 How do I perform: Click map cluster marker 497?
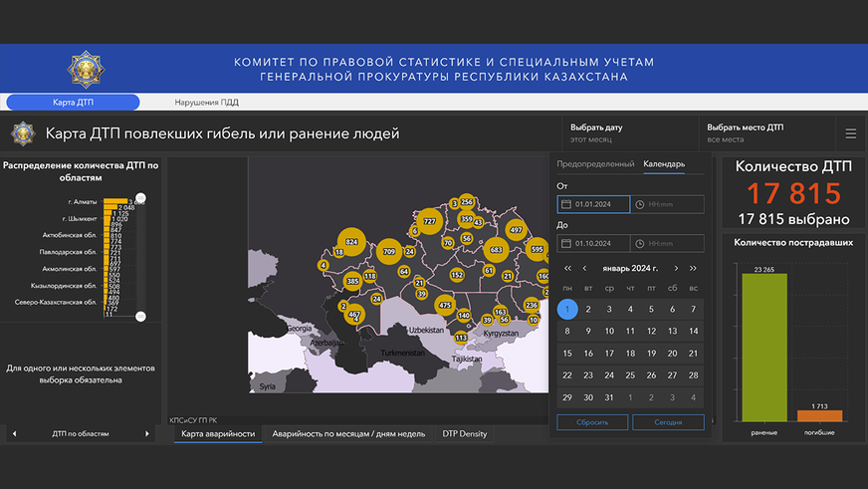(x=516, y=229)
